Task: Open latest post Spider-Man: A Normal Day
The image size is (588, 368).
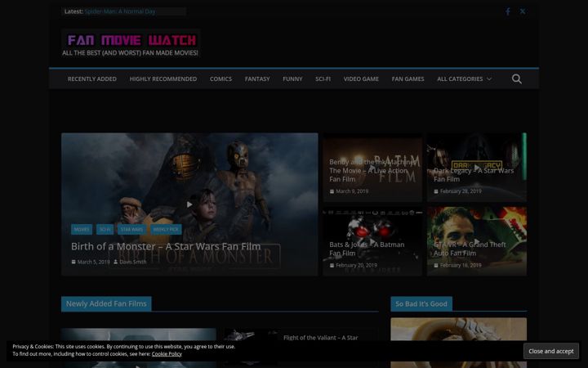Action: 120,11
